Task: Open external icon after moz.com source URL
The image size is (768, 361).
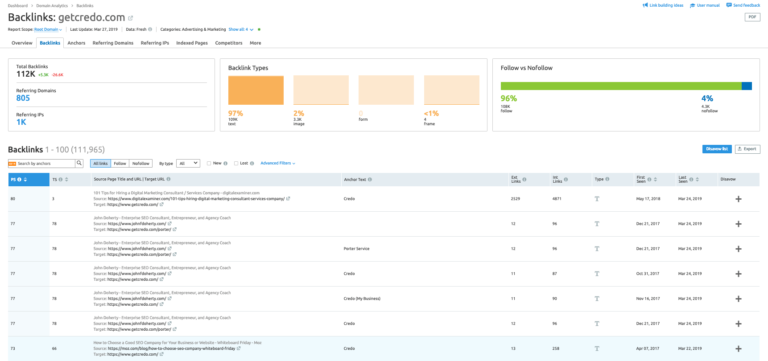Action: (239, 349)
